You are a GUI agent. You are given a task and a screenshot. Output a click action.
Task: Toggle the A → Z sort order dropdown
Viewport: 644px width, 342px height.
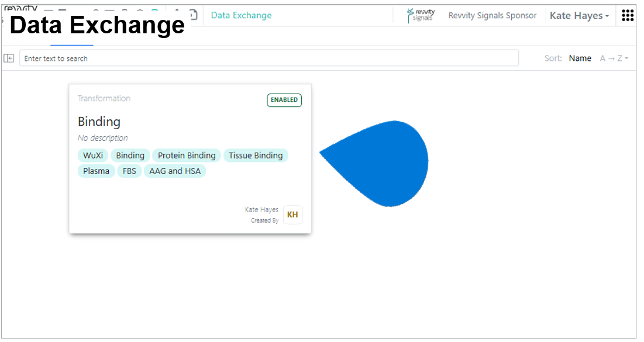coord(614,58)
